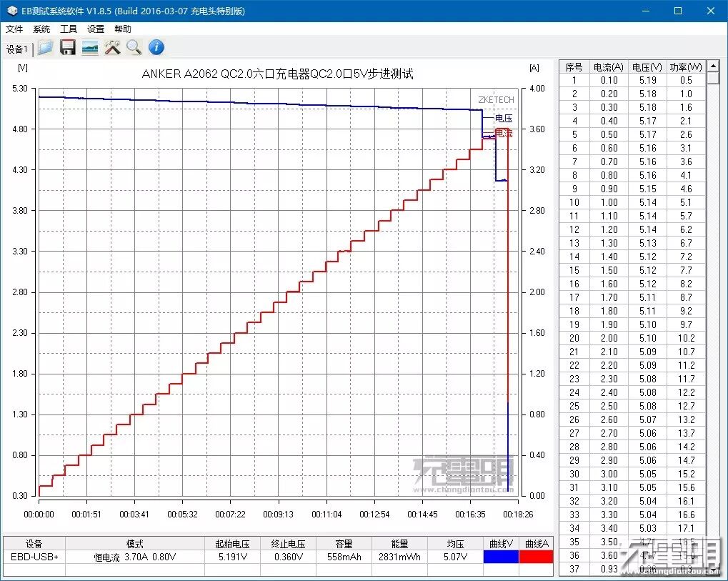Open the tools wrench-and-hammer icon
Screen dimensions: 728x581
click(x=112, y=47)
